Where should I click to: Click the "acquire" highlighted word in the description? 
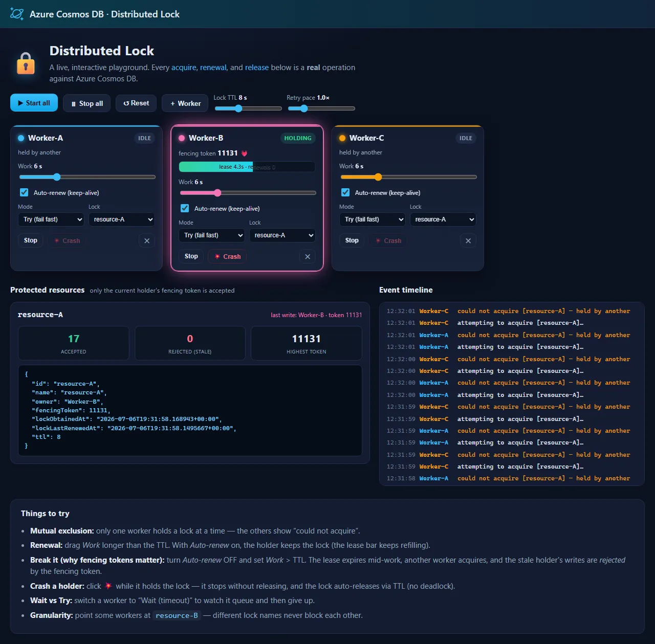click(184, 68)
